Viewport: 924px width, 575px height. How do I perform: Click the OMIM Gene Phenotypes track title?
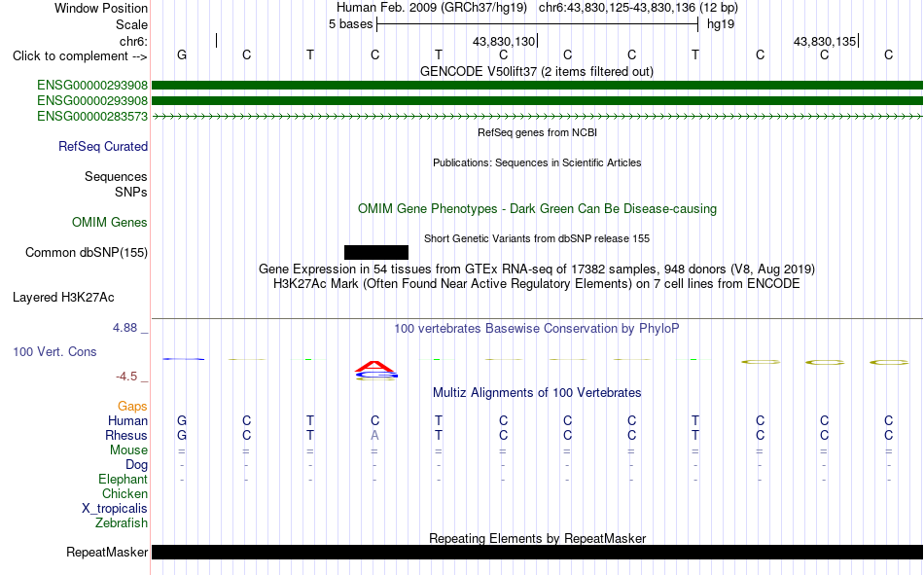(537, 209)
